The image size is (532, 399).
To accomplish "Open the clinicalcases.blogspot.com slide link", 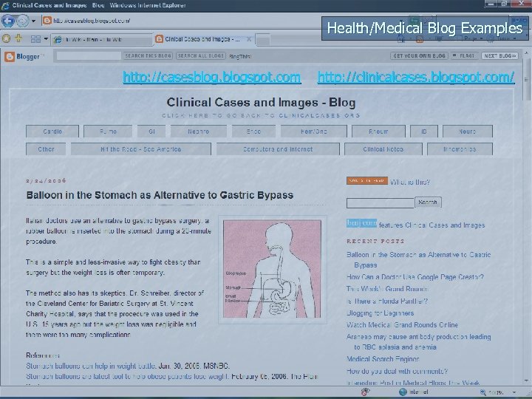I will (416, 77).
